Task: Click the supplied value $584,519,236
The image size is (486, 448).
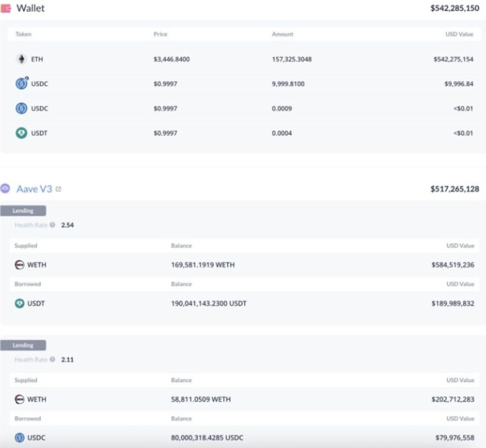Action: click(x=453, y=265)
